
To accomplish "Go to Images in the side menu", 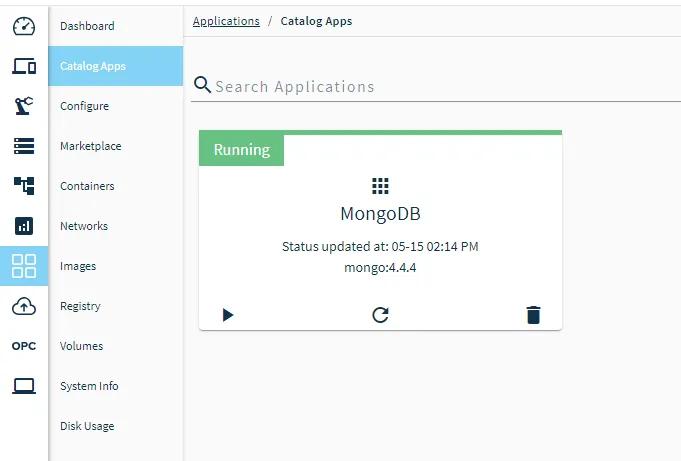I will 116,266.
